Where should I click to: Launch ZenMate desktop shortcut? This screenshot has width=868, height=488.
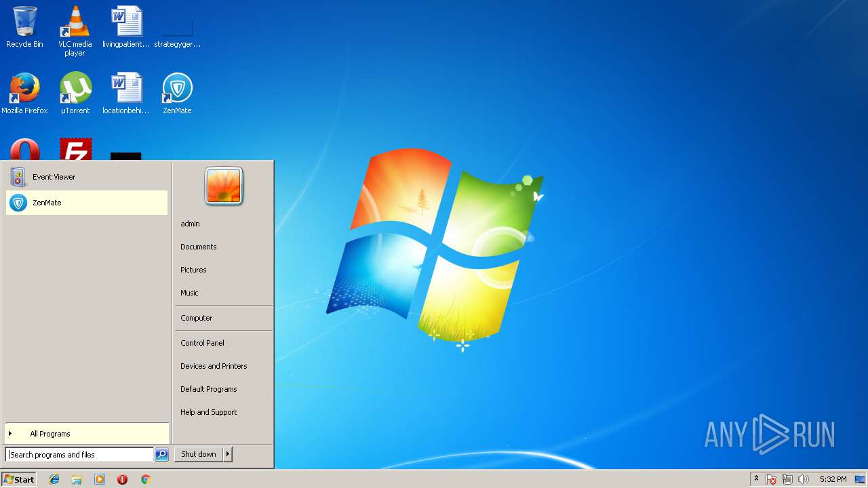(x=177, y=94)
